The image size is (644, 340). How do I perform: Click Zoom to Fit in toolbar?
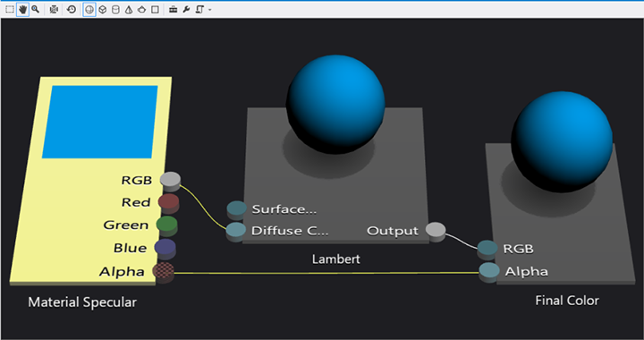click(54, 9)
